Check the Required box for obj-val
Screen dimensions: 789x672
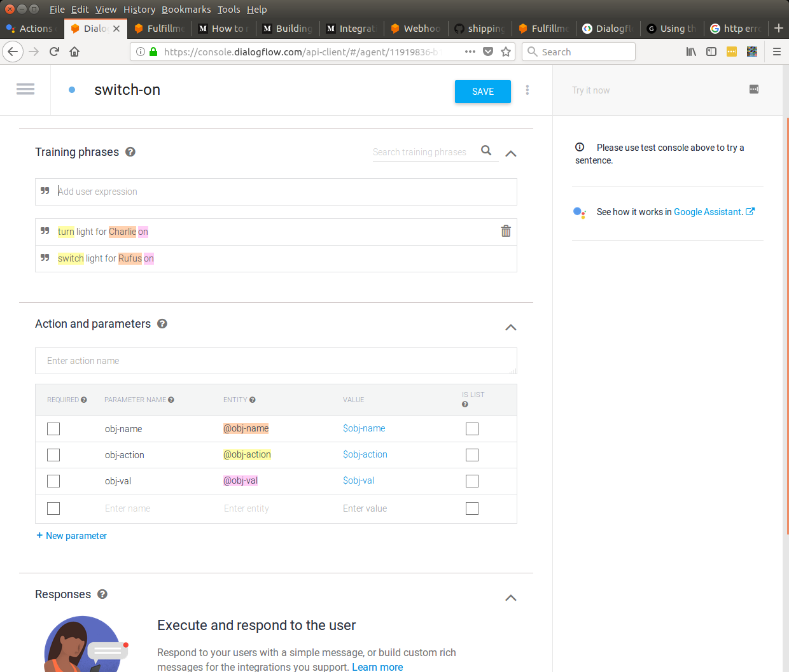click(53, 481)
